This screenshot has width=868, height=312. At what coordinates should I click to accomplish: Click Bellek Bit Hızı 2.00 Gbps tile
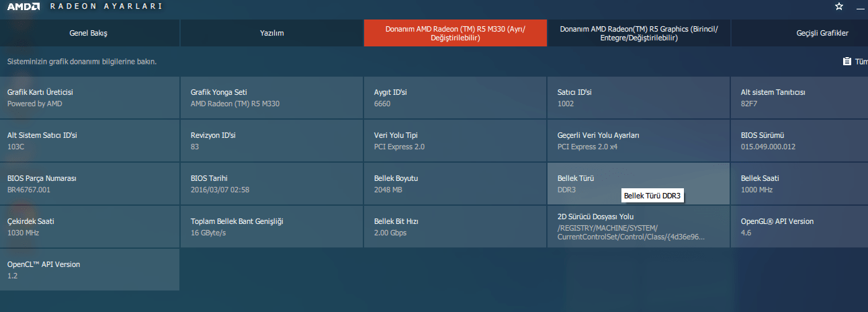455,227
